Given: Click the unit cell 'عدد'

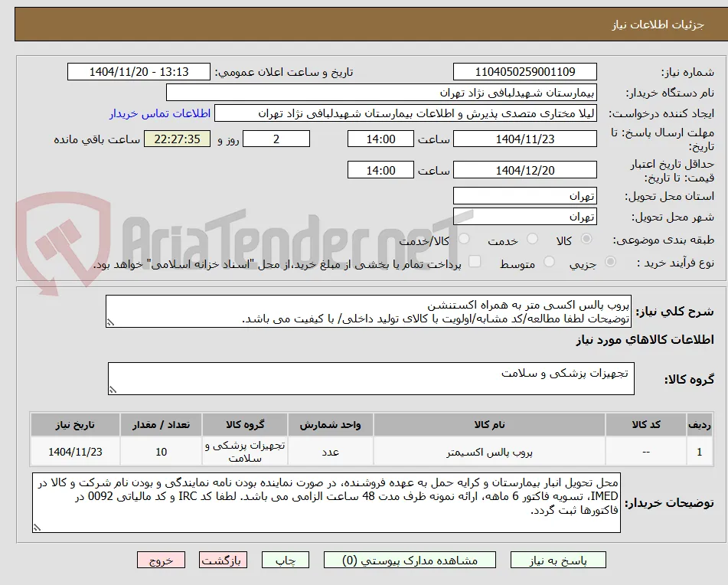Looking at the screenshot, I should pyautogui.click(x=330, y=452).
